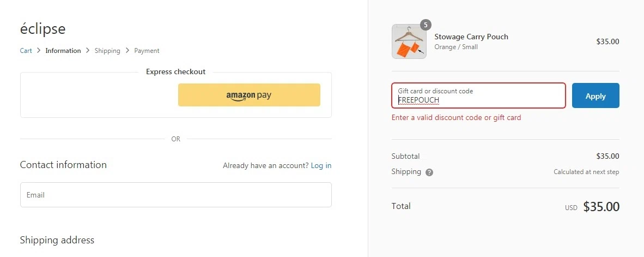Click the chevron between Shipping and Payment
The height and width of the screenshot is (257, 644).
coord(127,51)
